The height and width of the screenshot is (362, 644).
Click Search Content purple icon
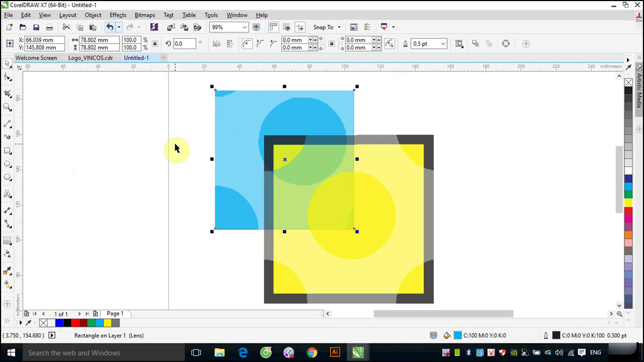(154, 27)
